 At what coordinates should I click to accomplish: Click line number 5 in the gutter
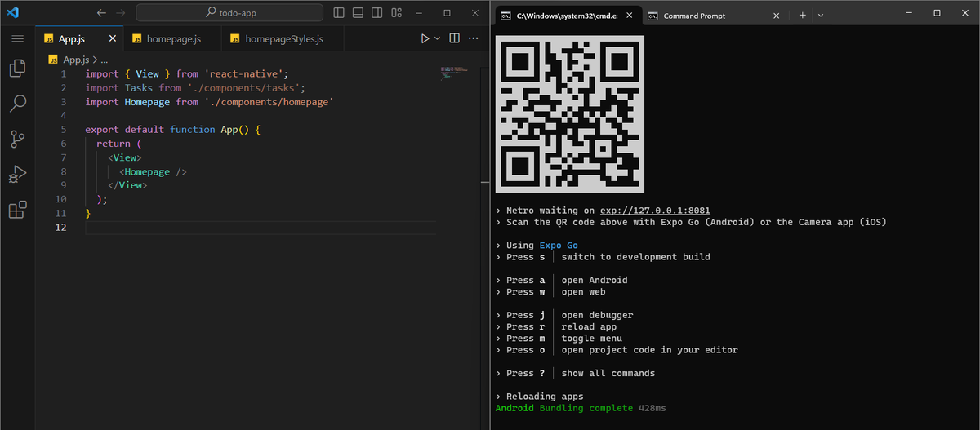click(63, 129)
